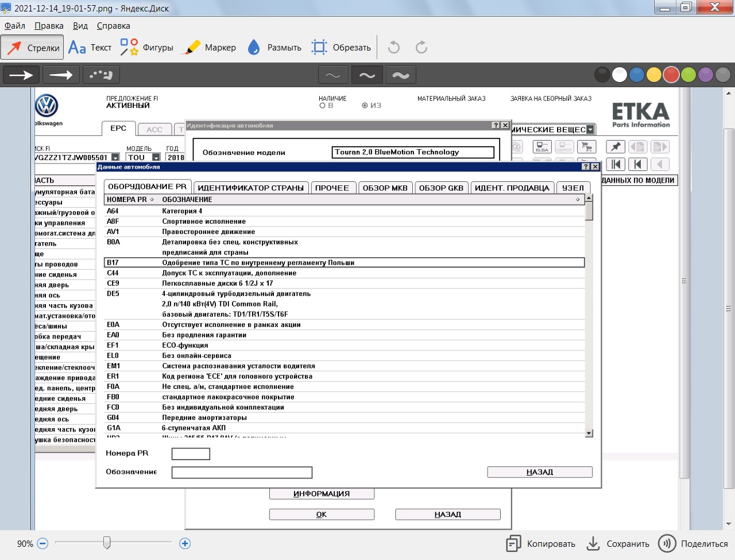
Task: Click the Номера PR input field
Action: coord(191,454)
